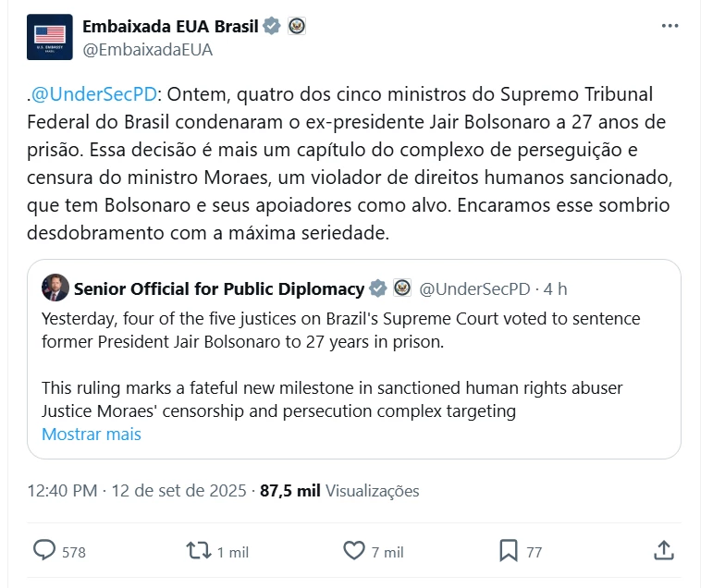Open the 12:40 PM timestamp link
The width and height of the screenshot is (725, 588).
[63, 490]
